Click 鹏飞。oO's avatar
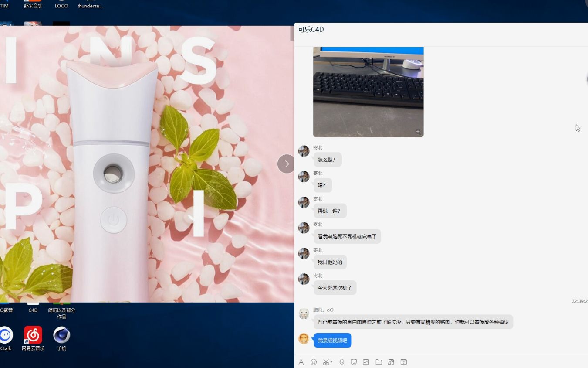The width and height of the screenshot is (588, 368). coord(304,313)
